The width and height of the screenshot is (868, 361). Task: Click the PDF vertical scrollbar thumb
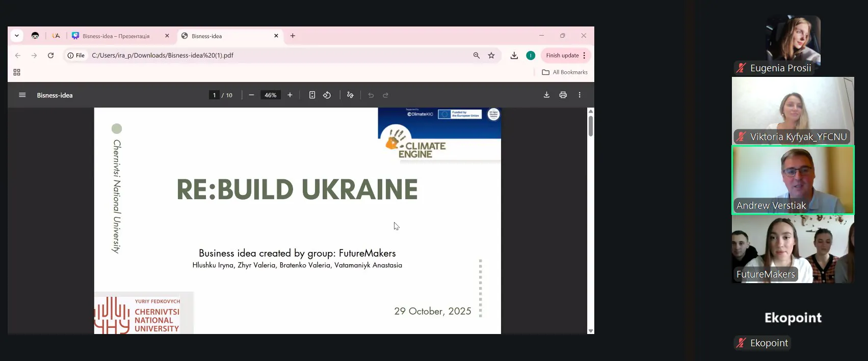[x=591, y=126]
